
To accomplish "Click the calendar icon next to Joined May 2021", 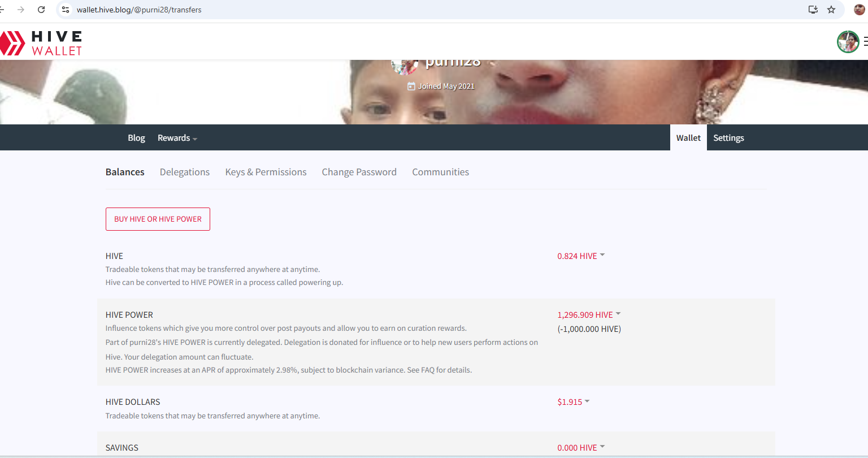I will click(x=411, y=87).
